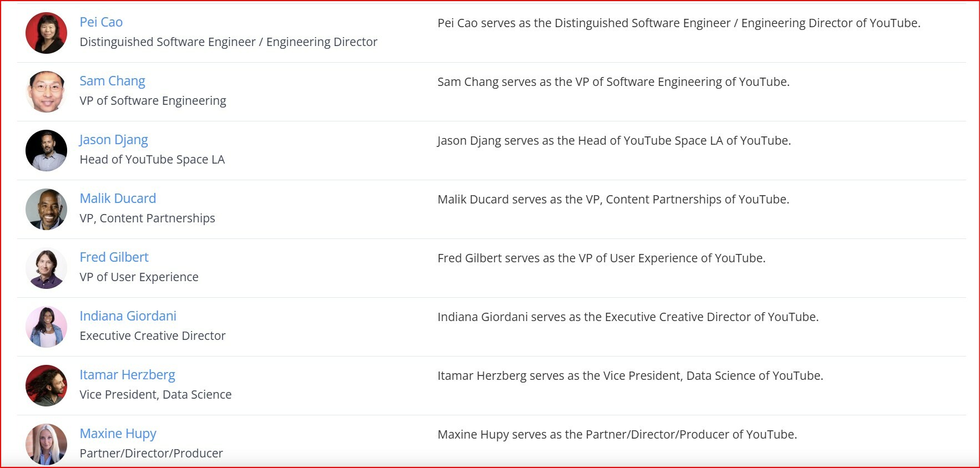
Task: Click Pei Cao's profile photo
Action: (x=47, y=33)
